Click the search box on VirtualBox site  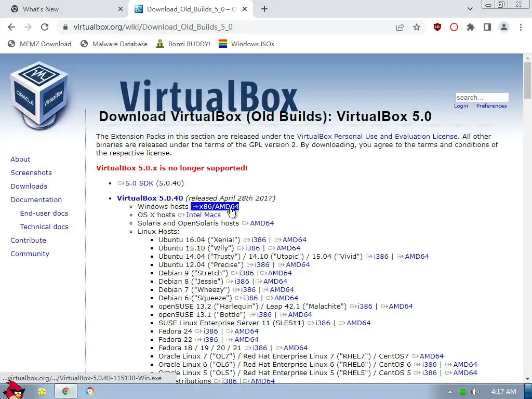click(482, 97)
